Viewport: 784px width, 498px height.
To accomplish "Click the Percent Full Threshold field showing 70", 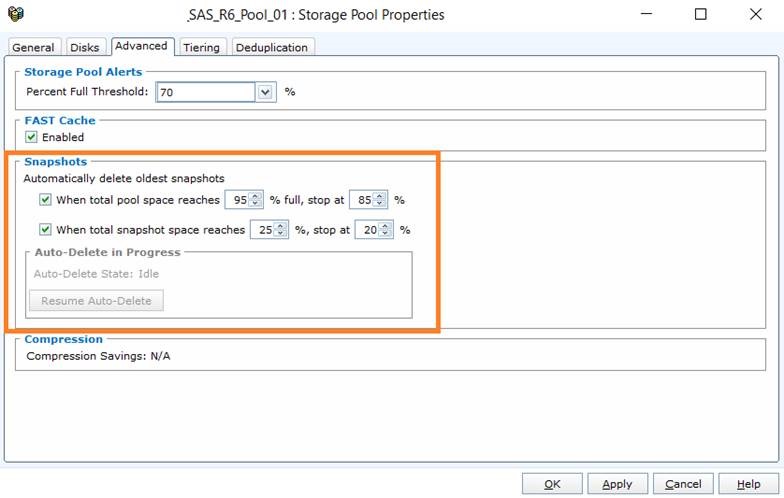I will [206, 92].
